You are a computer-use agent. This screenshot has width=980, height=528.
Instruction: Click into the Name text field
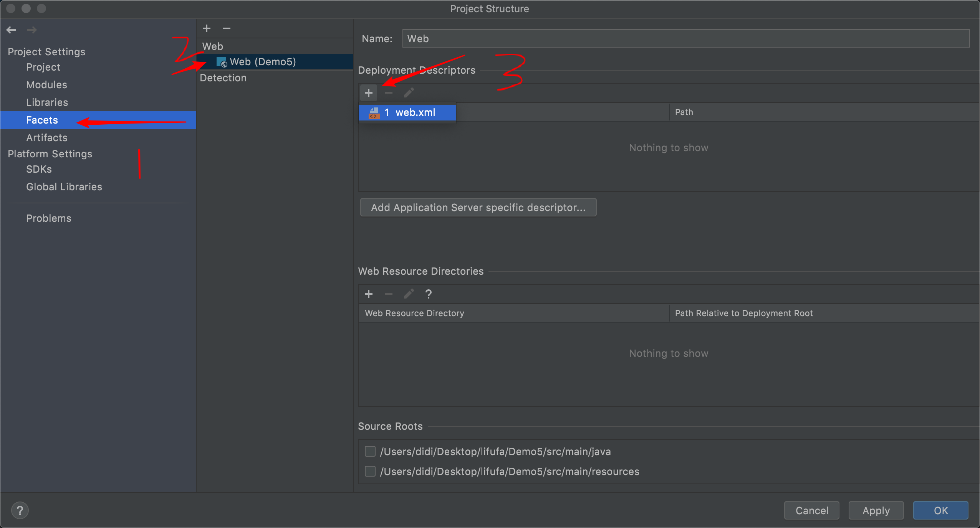[x=685, y=39]
